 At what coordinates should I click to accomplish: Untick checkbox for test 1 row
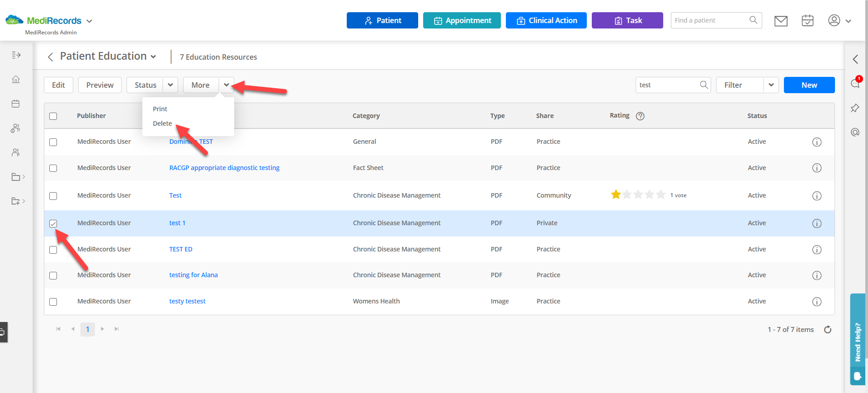pyautogui.click(x=53, y=223)
